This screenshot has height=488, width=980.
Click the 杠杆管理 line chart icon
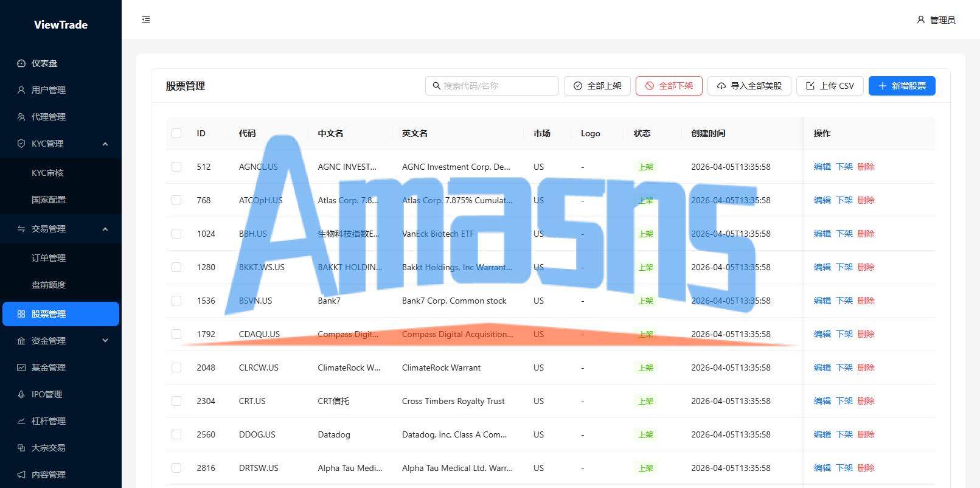click(x=21, y=421)
